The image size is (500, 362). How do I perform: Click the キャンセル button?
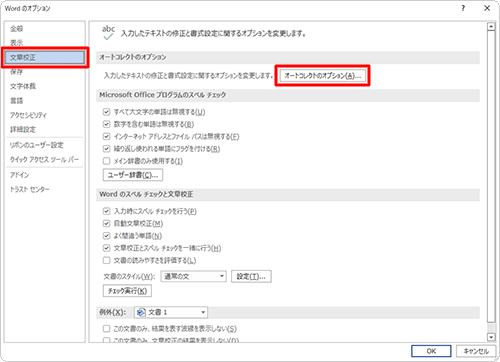click(476, 351)
